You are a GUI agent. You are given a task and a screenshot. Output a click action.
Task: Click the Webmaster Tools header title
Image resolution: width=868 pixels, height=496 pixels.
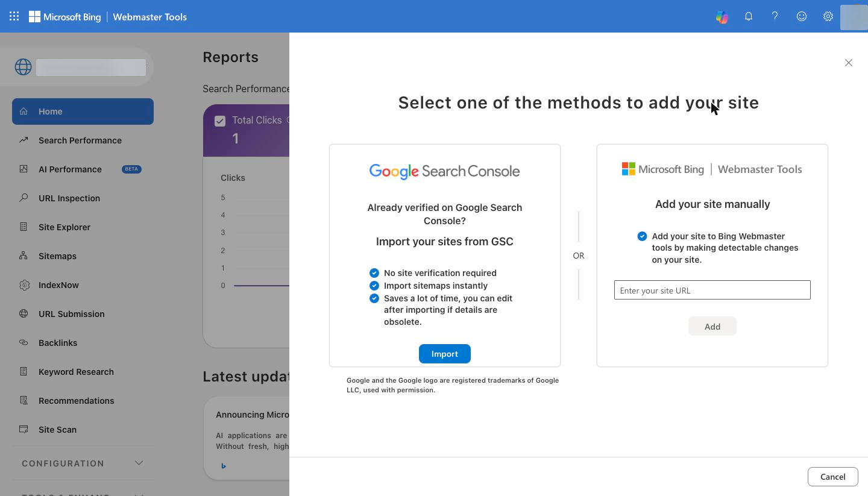tap(150, 17)
